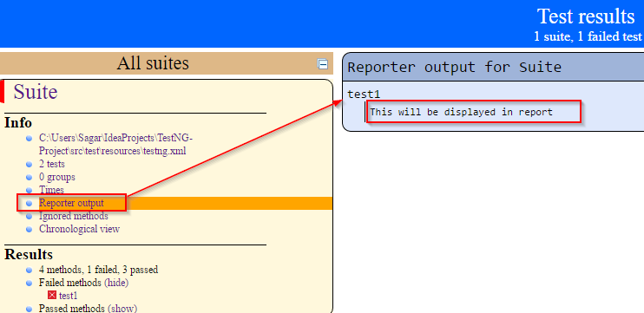
Task: Click '4 methods, 1 failed, 3 passed' text
Action: pyautogui.click(x=99, y=270)
